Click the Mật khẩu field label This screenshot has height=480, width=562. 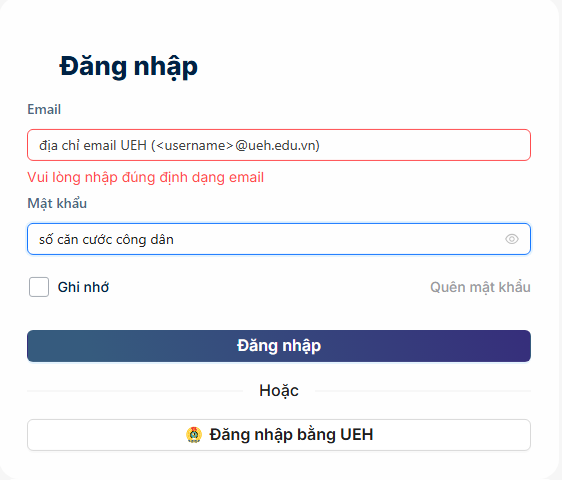pos(57,203)
